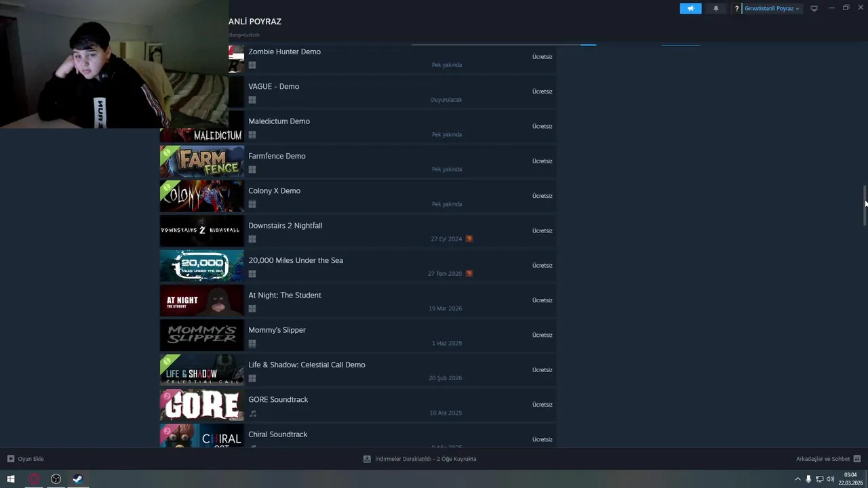Select At Night: The Student title
Image resolution: width=868 pixels, height=488 pixels.
[x=285, y=295]
